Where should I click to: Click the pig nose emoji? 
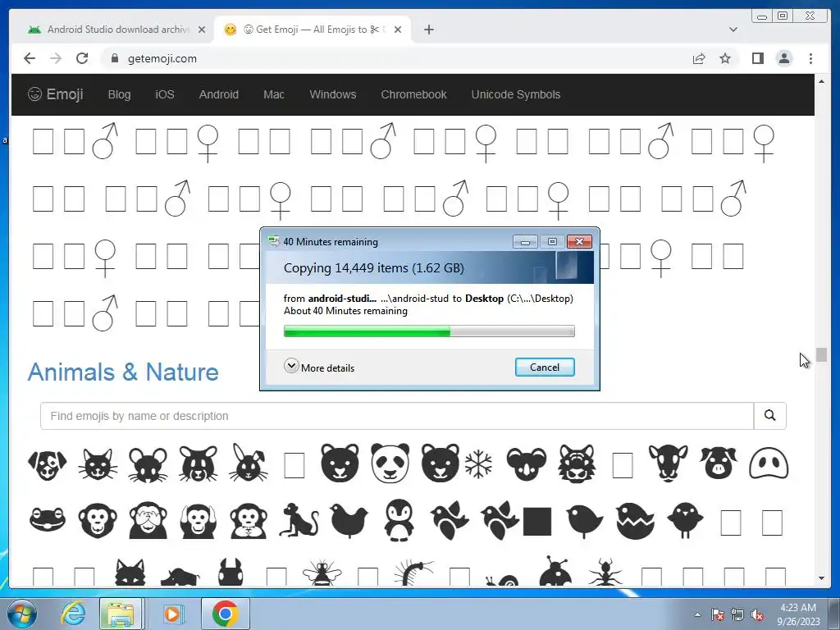[x=769, y=463]
